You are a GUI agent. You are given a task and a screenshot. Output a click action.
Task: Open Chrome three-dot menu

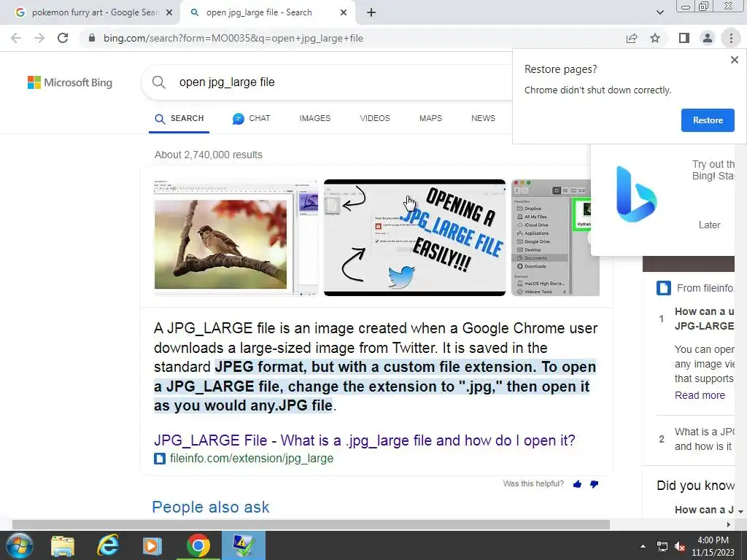tap(731, 38)
